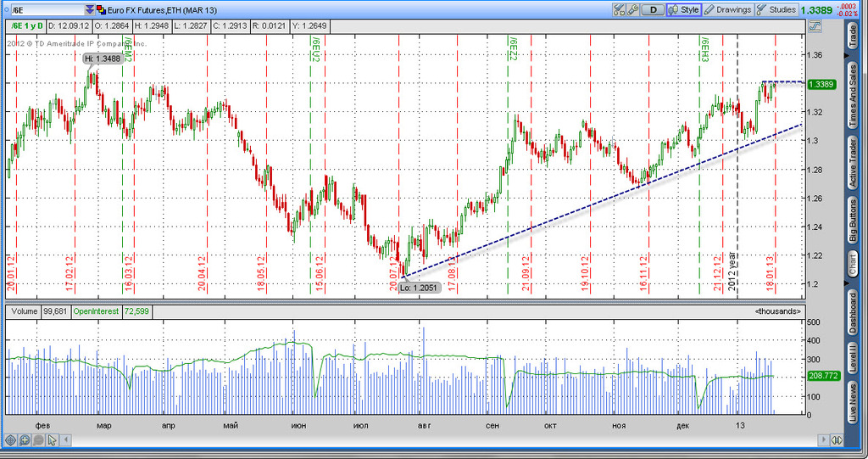Toggle the price-axis scale curve icon

point(815,26)
